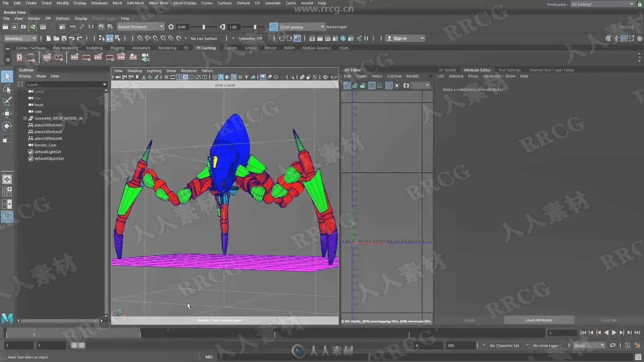Click the Undo arrow icon
This screenshot has height=362, width=644.
pos(71,39)
